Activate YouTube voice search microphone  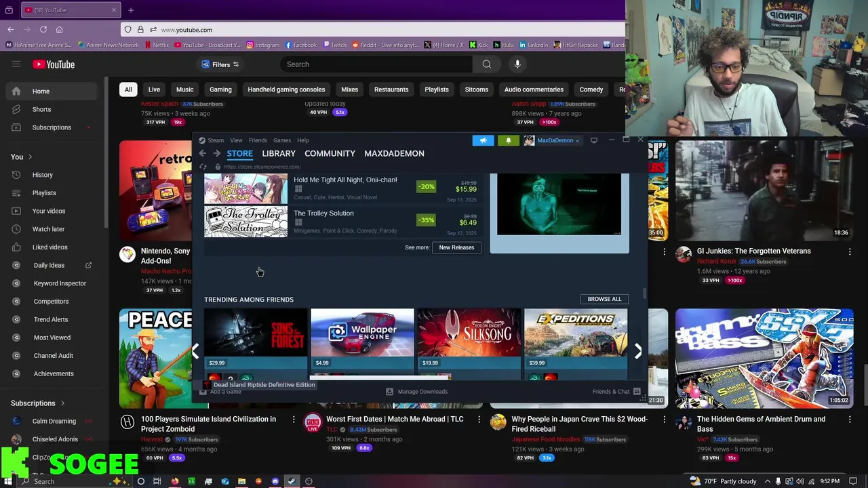point(517,64)
